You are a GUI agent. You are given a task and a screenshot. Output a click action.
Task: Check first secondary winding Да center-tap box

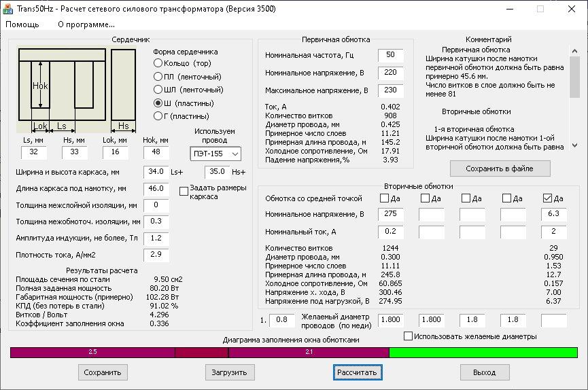tap(385, 198)
